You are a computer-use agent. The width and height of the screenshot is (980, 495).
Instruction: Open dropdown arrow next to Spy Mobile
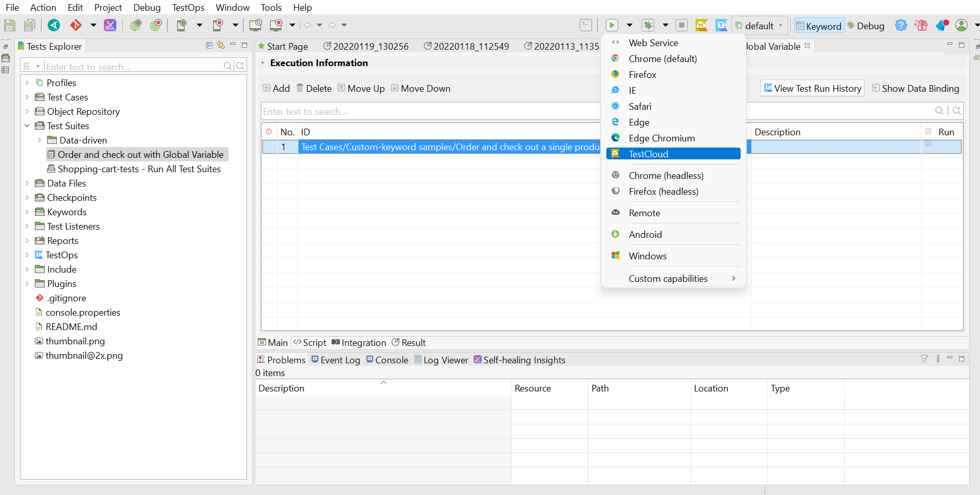[199, 25]
